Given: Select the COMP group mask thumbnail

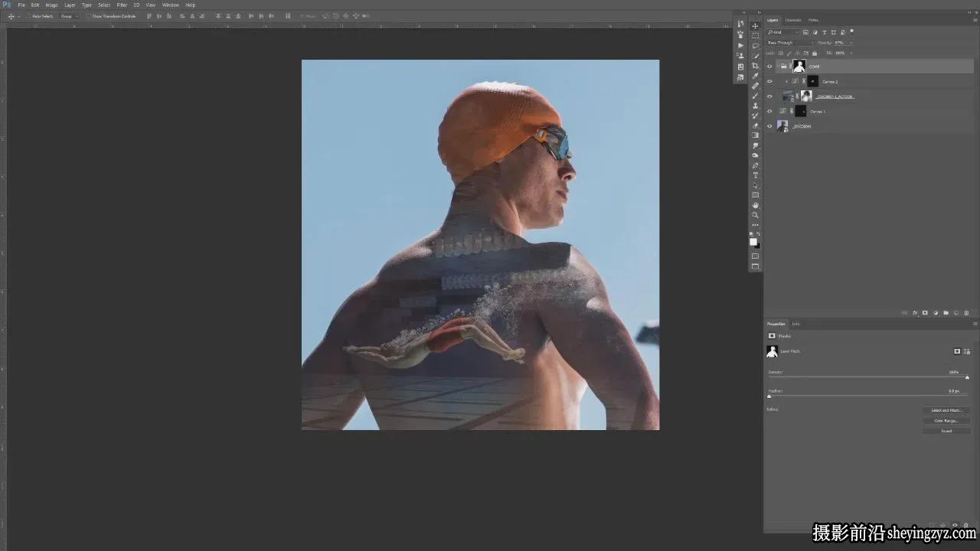Looking at the screenshot, I should click(799, 67).
